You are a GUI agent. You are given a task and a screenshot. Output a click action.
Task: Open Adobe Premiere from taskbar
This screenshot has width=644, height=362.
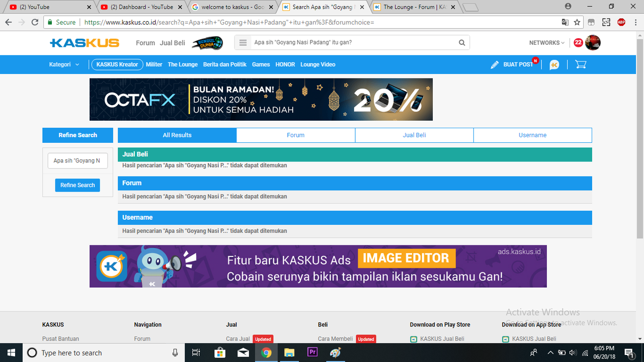tap(312, 352)
